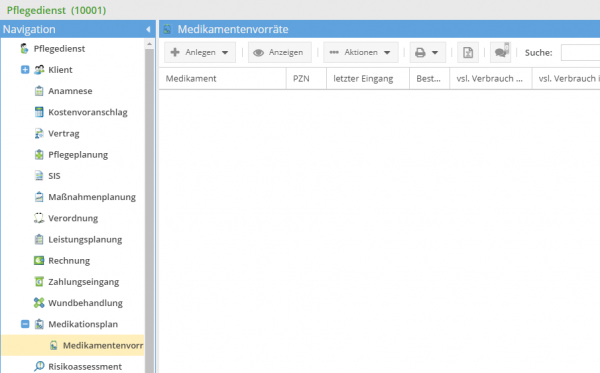Open Rechnung from the navigation
Image resolution: width=600 pixels, height=373 pixels.
[69, 261]
